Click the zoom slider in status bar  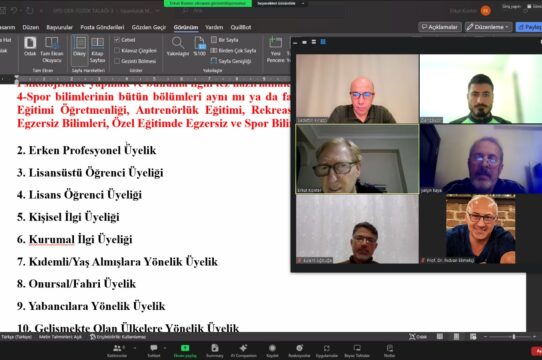coord(510,336)
